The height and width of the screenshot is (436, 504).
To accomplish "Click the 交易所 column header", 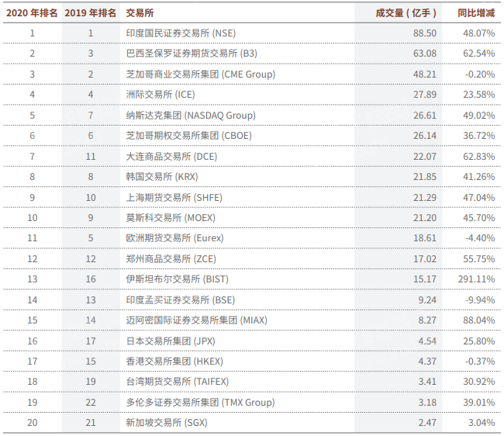I will tap(140, 13).
